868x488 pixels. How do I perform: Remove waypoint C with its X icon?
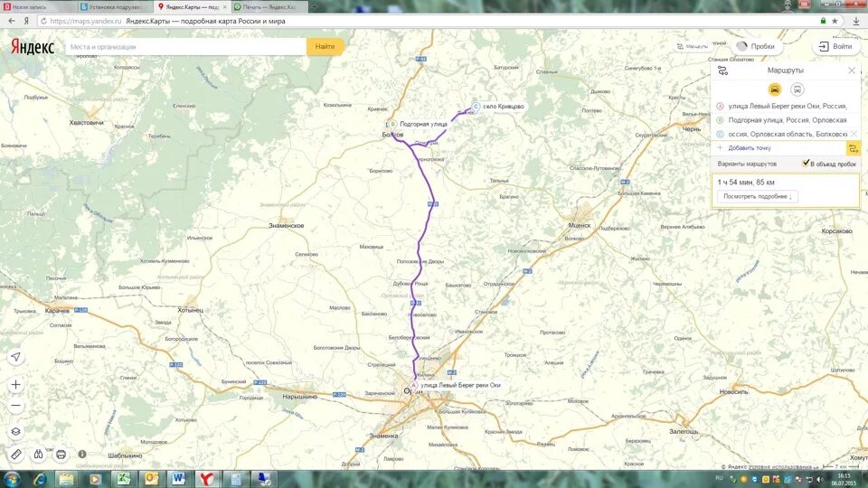[x=854, y=134]
